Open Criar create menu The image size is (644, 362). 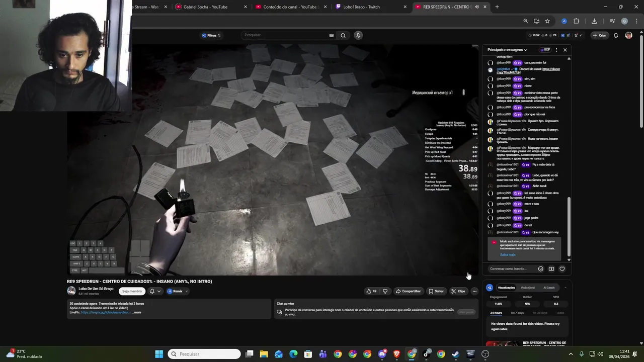(x=599, y=35)
